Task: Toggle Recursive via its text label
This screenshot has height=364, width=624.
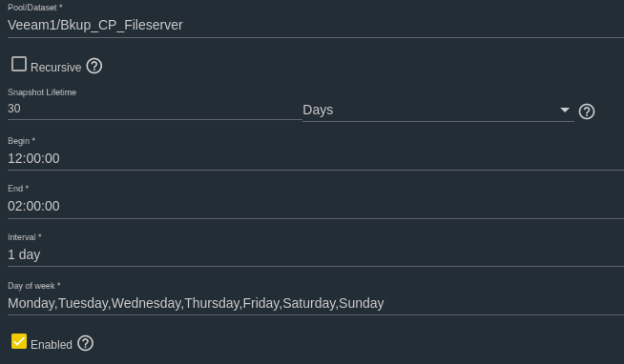Action: (55, 68)
